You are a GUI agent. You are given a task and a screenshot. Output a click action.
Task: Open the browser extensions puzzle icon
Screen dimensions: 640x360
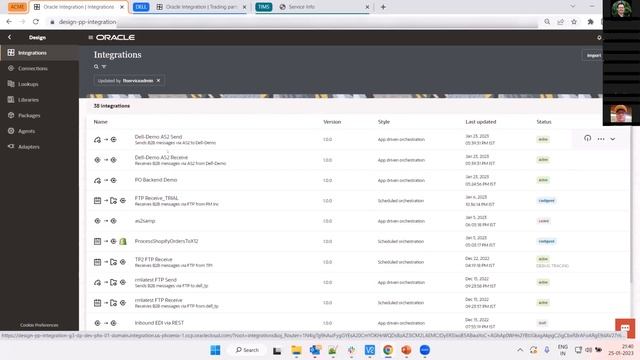tap(590, 22)
